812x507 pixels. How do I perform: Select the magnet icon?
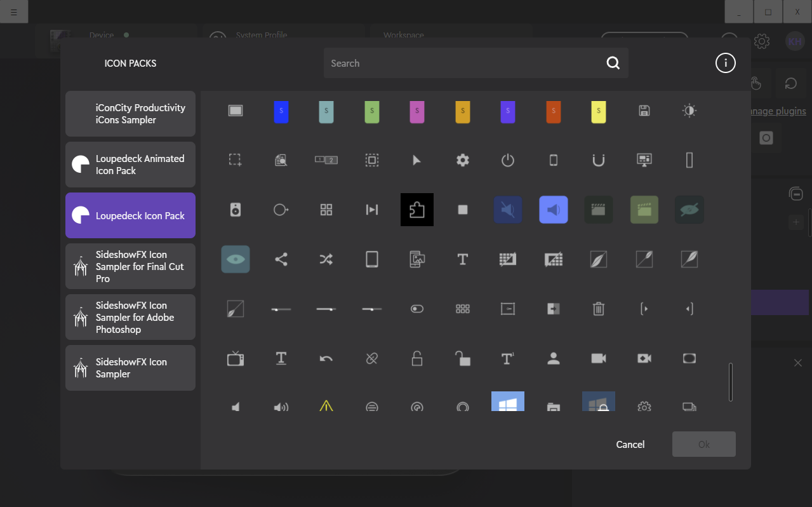coord(598,160)
